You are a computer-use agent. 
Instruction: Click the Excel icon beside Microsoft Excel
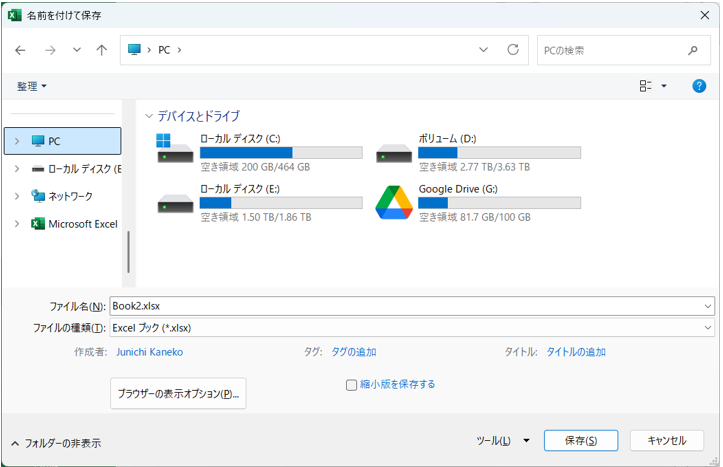38,224
